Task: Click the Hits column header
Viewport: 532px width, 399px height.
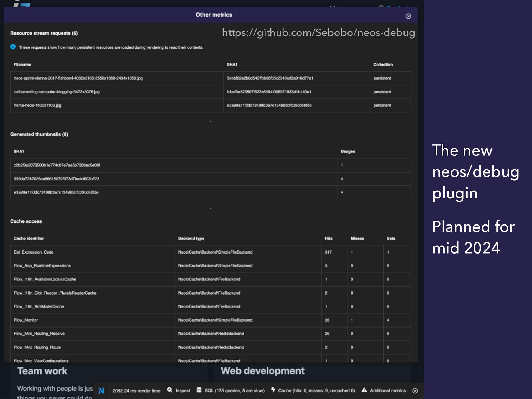Action: (x=328, y=238)
